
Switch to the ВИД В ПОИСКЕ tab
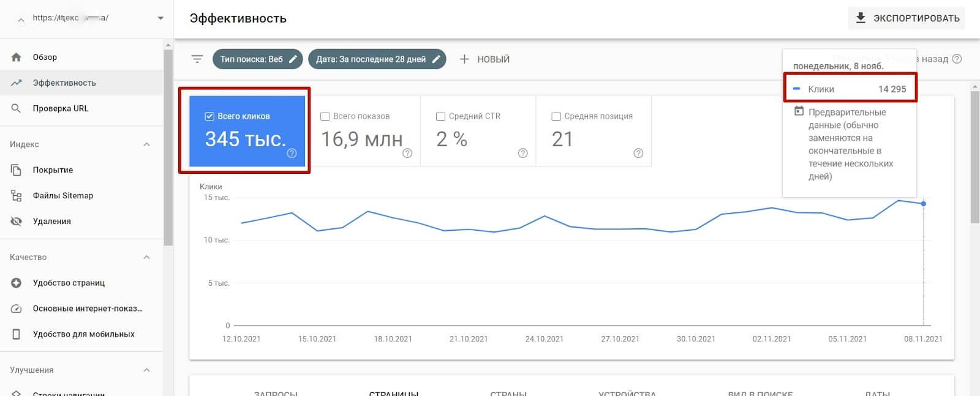(x=760, y=392)
